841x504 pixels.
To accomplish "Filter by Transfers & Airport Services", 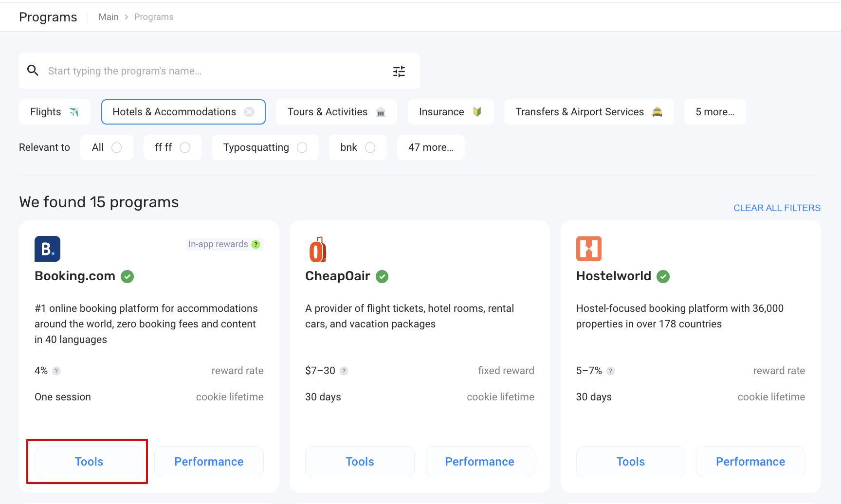I will [589, 112].
